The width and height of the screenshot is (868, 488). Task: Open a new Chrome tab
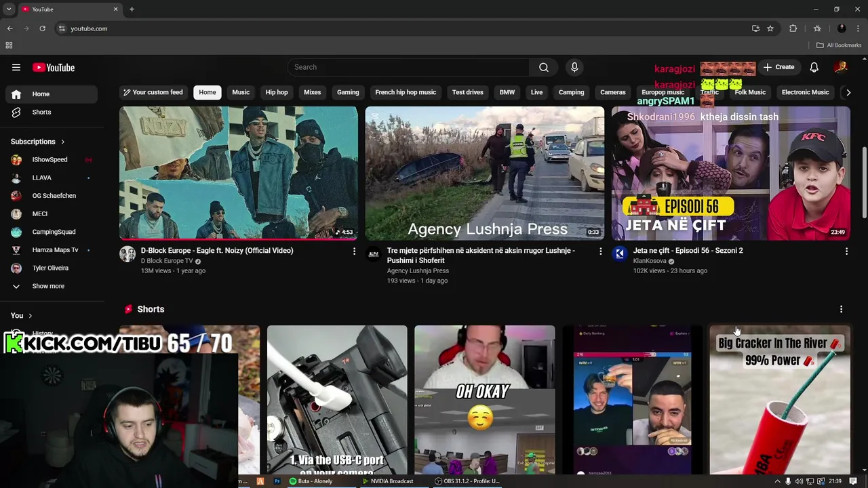(x=132, y=9)
